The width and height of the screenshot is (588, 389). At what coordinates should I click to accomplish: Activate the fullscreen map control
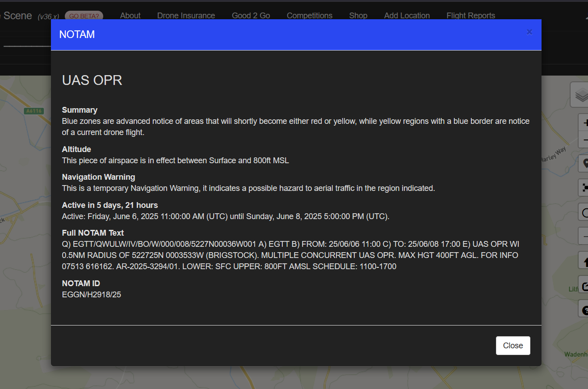[584, 188]
